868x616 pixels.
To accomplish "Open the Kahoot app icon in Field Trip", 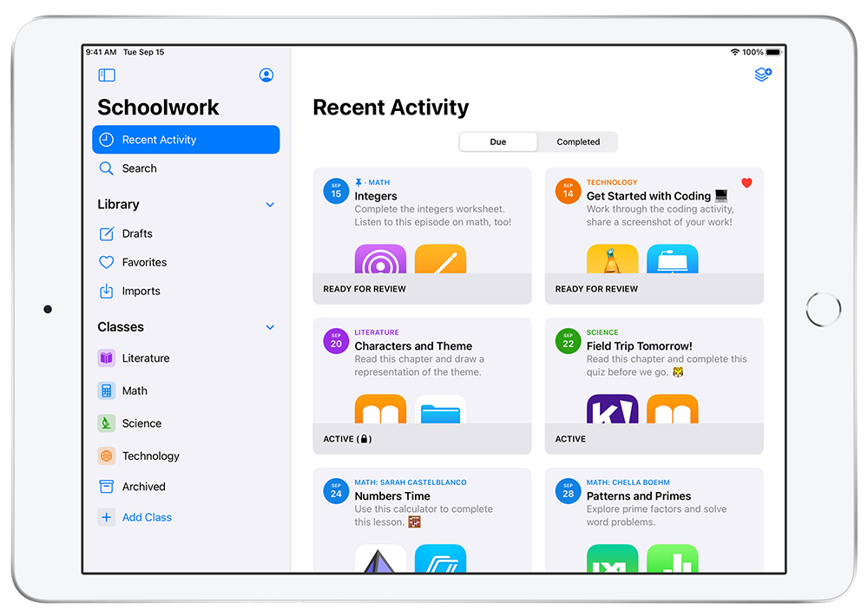I will (612, 410).
